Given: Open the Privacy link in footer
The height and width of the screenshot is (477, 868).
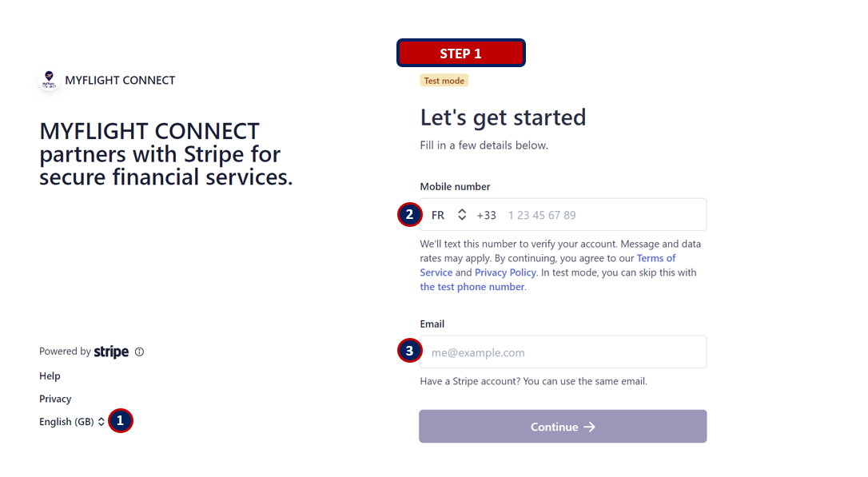Looking at the screenshot, I should pyautogui.click(x=55, y=399).
